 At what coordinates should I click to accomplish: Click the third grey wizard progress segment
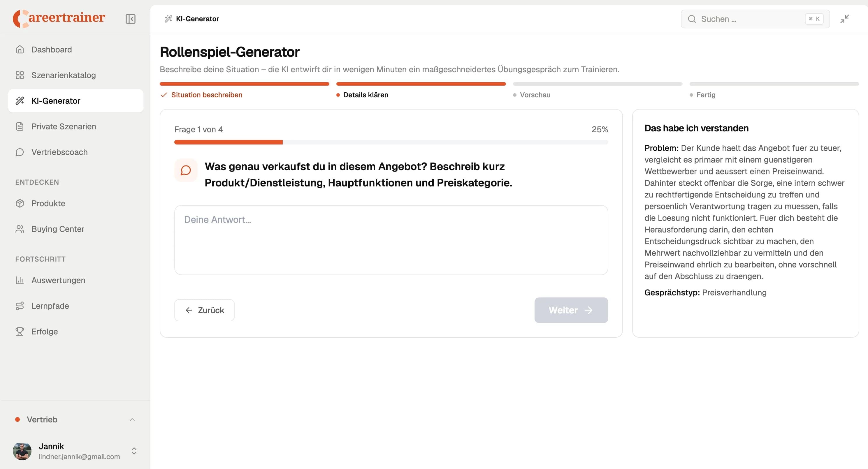point(598,84)
